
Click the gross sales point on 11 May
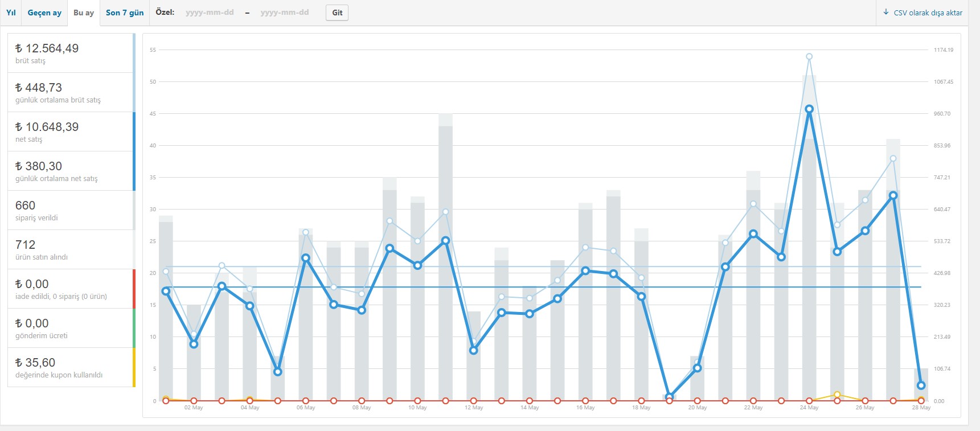click(x=445, y=212)
